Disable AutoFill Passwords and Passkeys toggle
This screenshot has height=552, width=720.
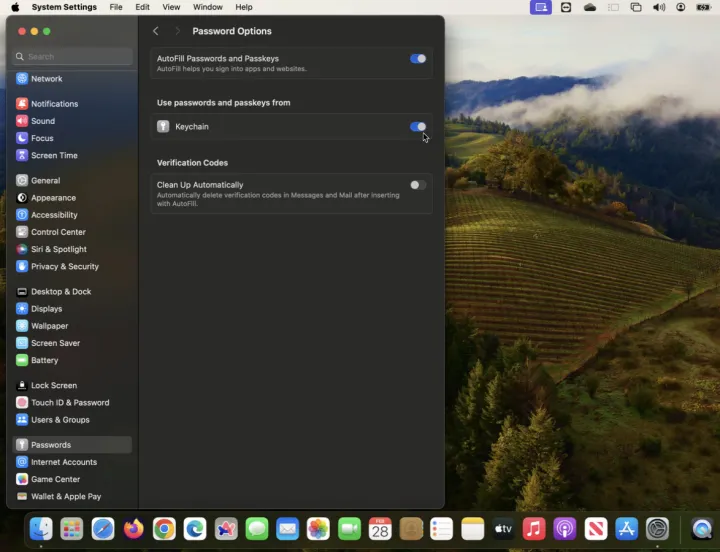pos(418,59)
